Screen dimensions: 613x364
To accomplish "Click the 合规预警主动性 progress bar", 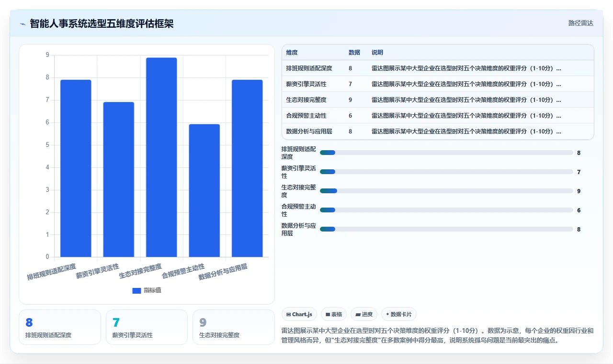I will (446, 210).
